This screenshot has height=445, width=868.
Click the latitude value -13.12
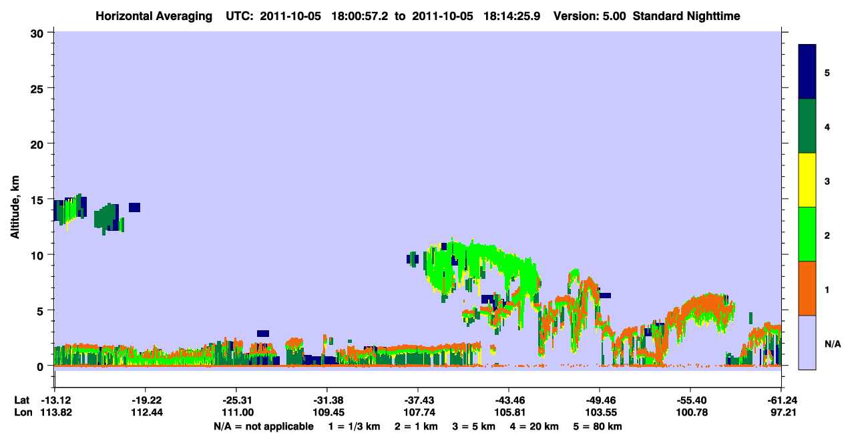[x=55, y=400]
